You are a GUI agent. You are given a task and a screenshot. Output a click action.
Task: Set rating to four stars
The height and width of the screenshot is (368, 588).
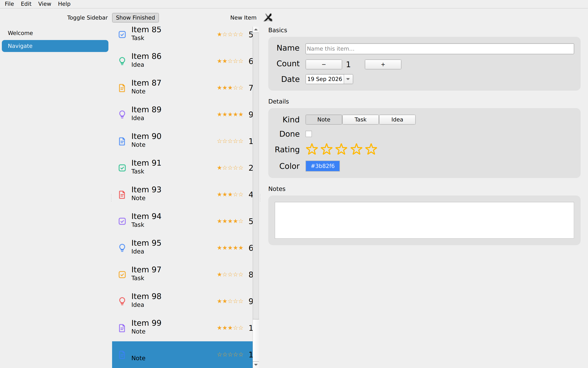[356, 149]
